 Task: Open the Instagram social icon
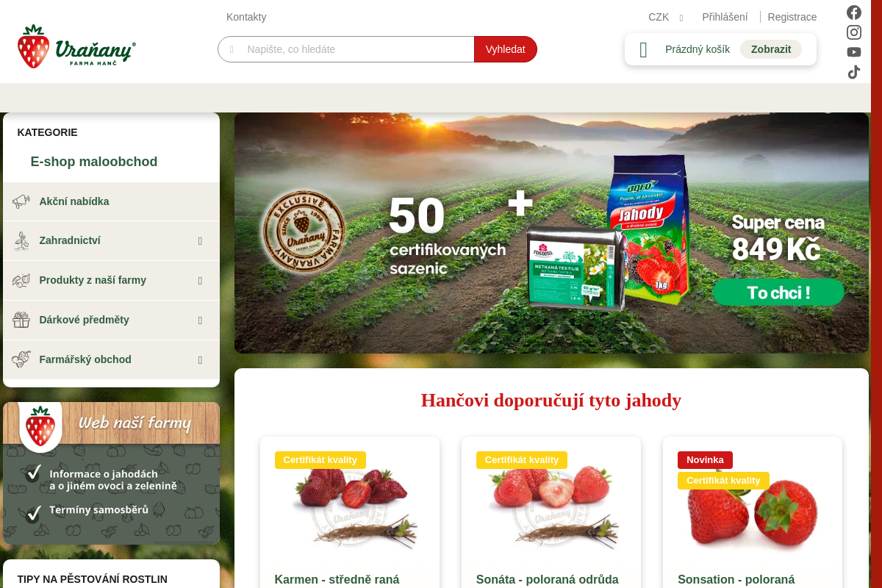pos(853,32)
